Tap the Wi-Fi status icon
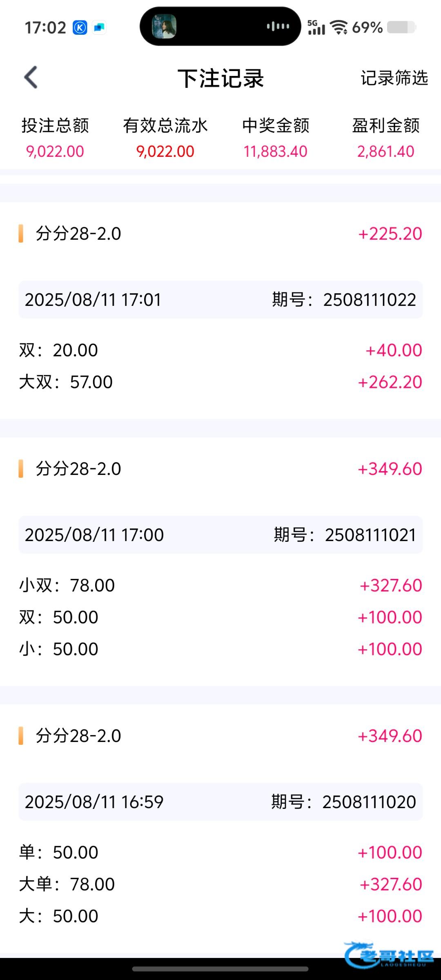Image resolution: width=441 pixels, height=980 pixels. click(x=339, y=27)
